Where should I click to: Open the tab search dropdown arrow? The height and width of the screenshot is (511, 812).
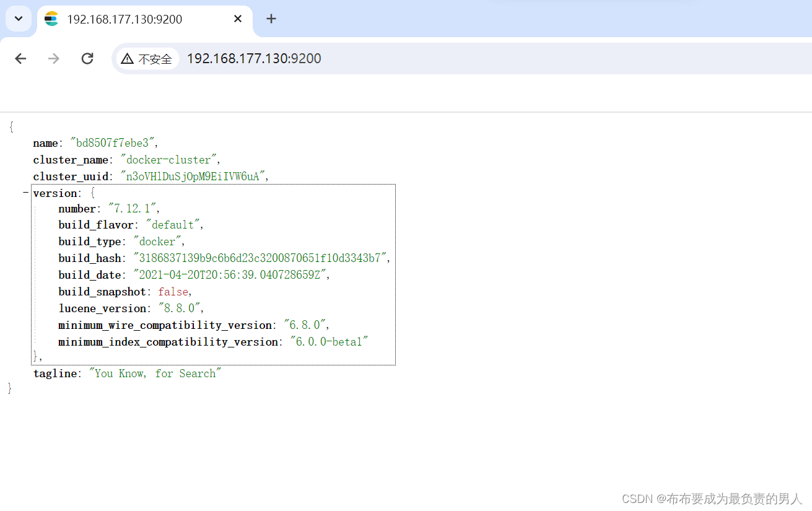coord(19,19)
